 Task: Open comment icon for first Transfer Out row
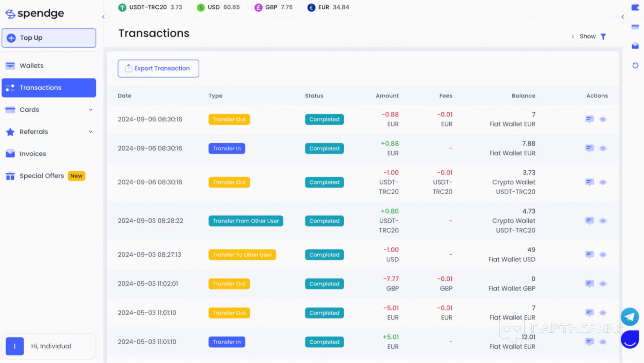pos(589,119)
